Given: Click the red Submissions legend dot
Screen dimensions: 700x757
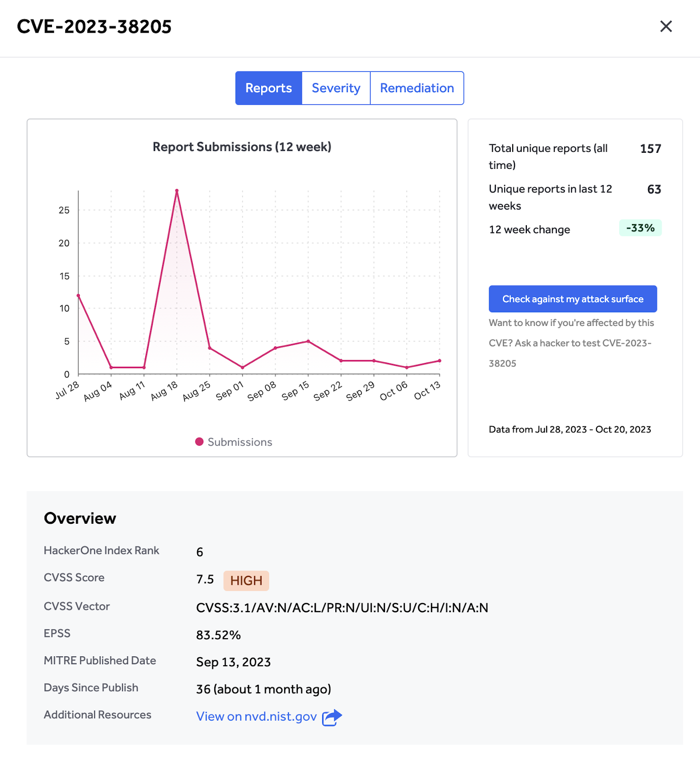Looking at the screenshot, I should (199, 441).
